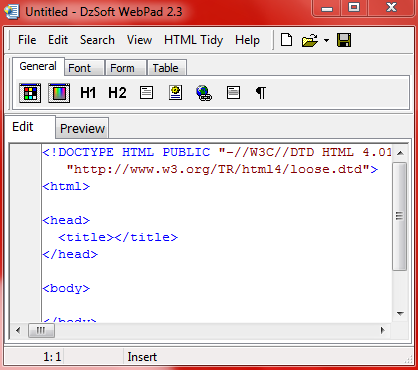Click the horizontal scrollbar right arrow
Screen dimensions: 418x370
click(383, 331)
